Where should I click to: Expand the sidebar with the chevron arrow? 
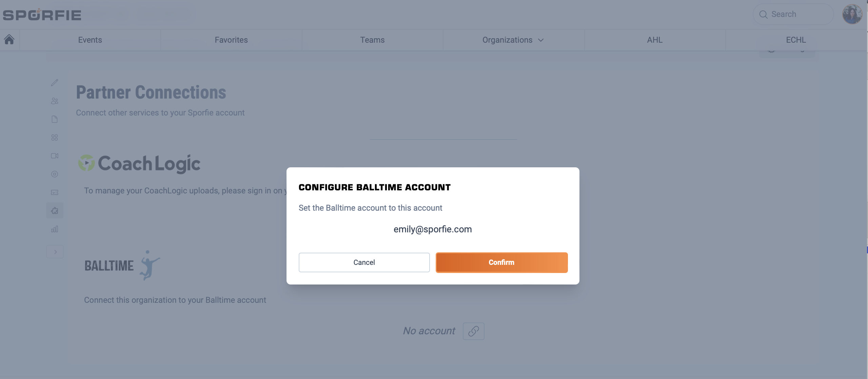55,252
